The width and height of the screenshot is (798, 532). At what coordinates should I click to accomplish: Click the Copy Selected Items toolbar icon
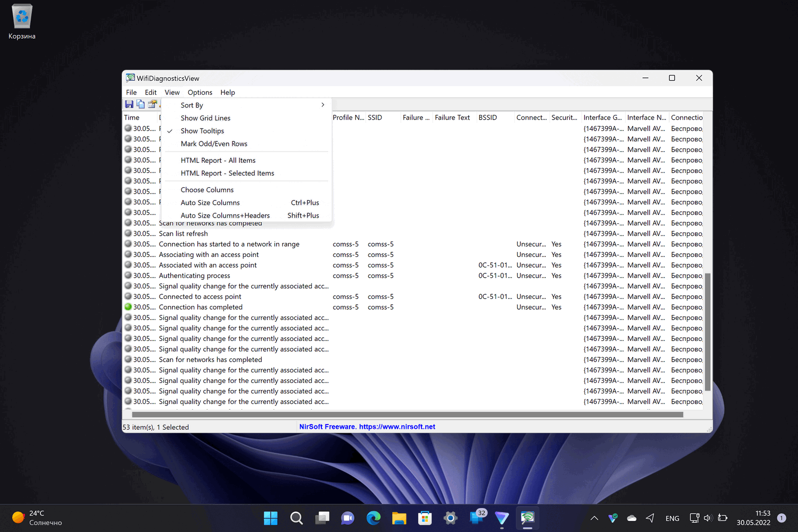click(x=140, y=104)
